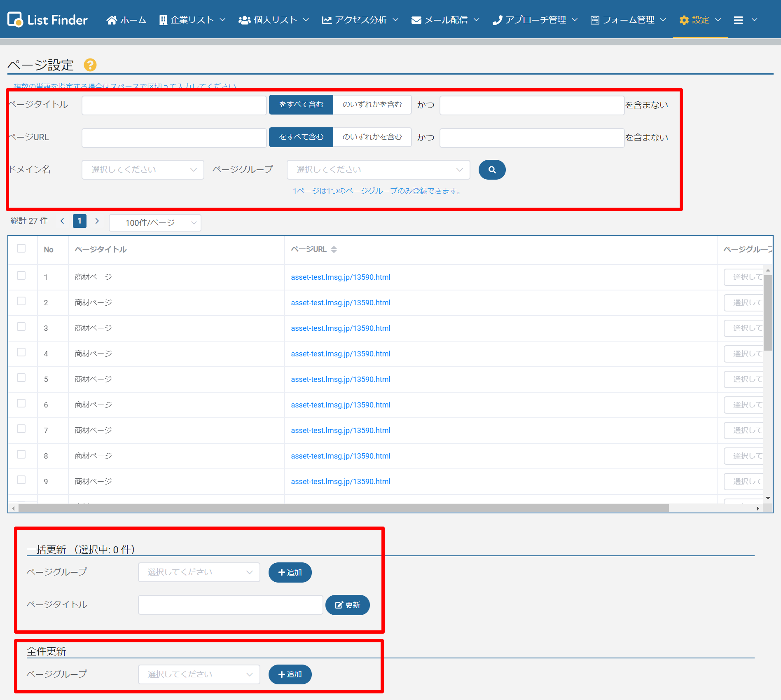Click the List Finder logo icon
Viewport: 781px width, 700px height.
[15, 19]
